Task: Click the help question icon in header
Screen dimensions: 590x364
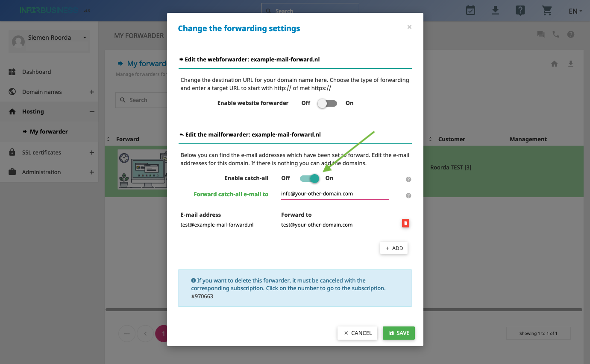Action: tap(520, 10)
